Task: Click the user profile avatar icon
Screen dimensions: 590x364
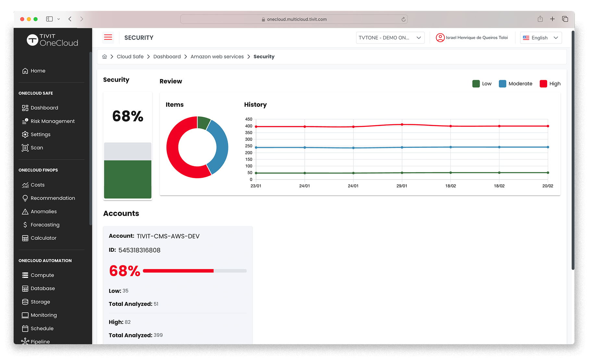Action: pos(440,38)
